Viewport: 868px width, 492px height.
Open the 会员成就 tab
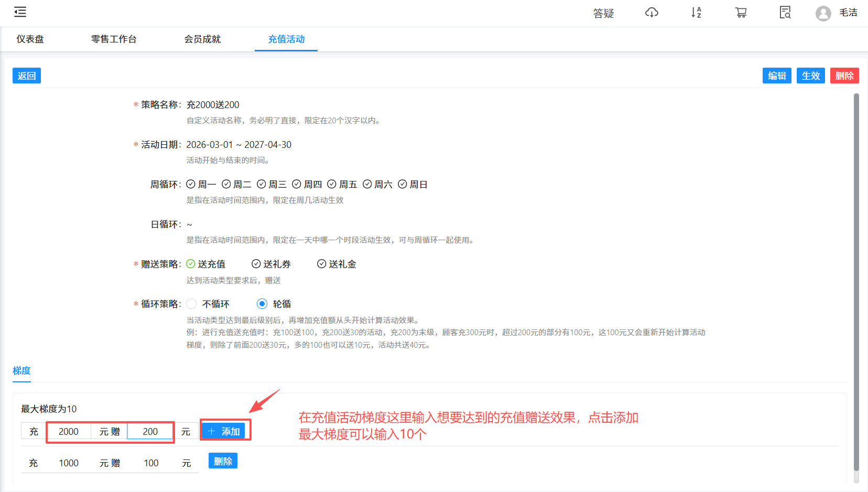203,39
